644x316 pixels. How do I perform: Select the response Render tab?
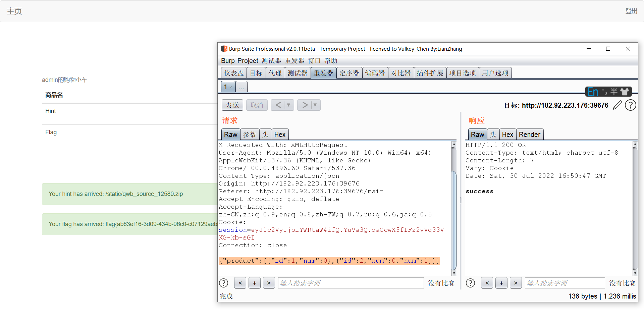(530, 135)
